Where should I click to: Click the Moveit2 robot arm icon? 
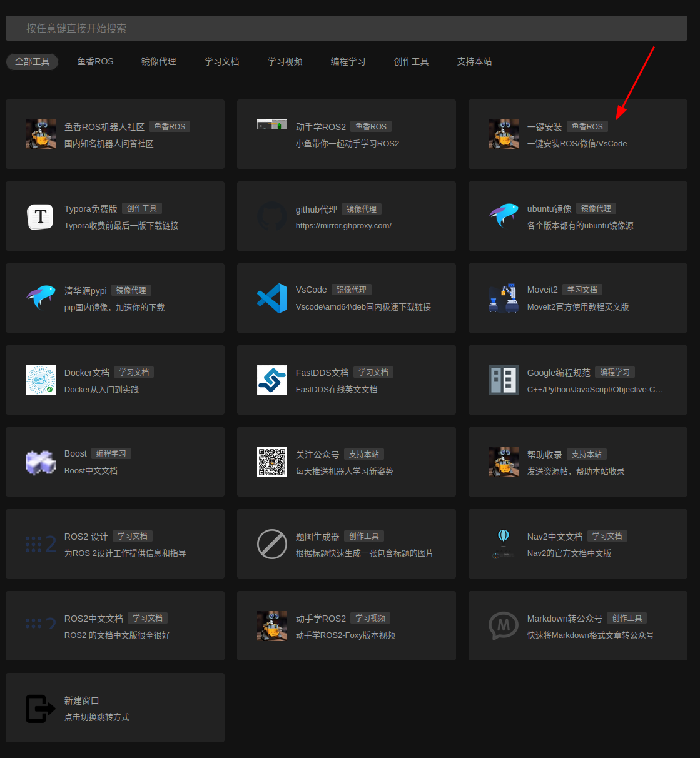504,298
